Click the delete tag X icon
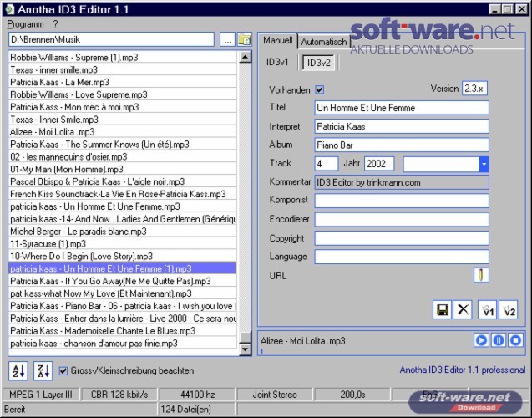 click(x=463, y=309)
